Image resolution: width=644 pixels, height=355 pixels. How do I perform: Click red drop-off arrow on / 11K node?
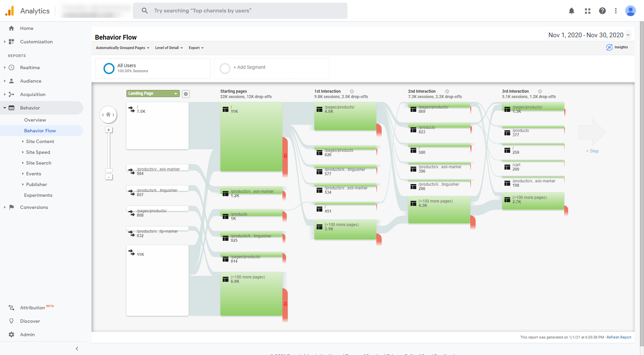coord(285,156)
